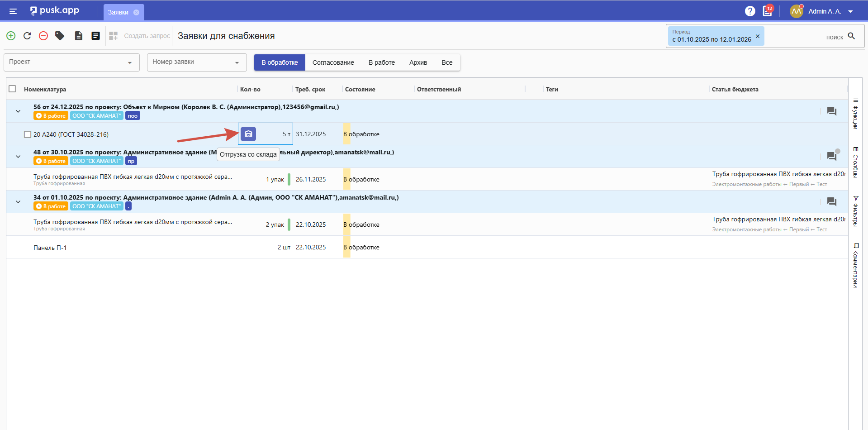
Task: Open the Номер заявки dropdown
Action: coord(196,62)
